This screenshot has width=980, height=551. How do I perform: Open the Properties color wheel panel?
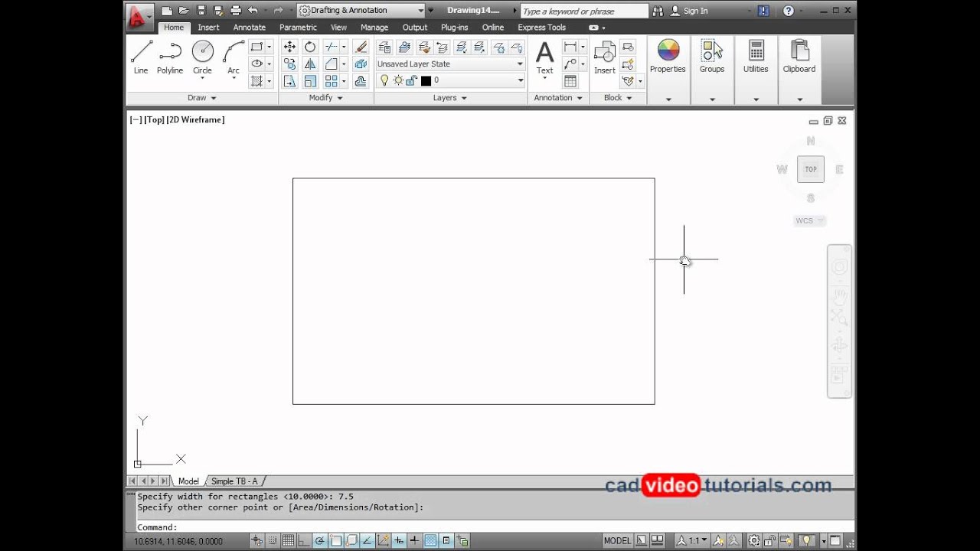(x=668, y=58)
